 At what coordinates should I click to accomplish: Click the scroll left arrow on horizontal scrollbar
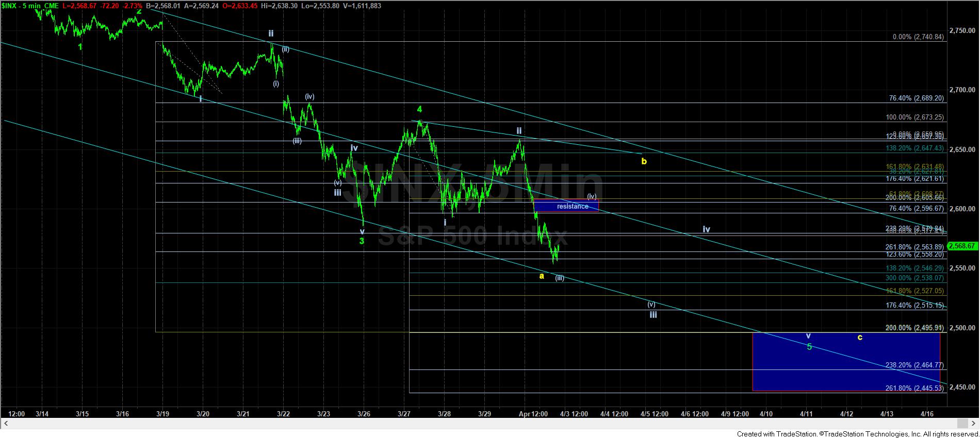tap(6, 424)
